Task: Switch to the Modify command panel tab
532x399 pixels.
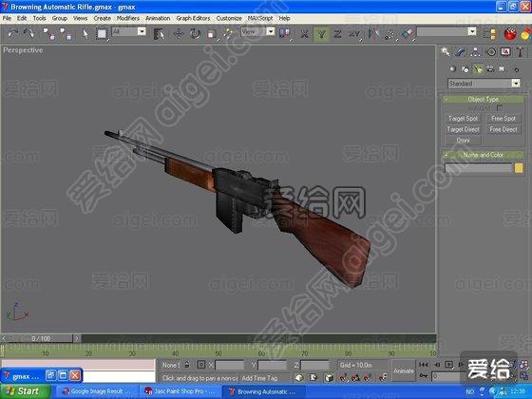Action: (460, 52)
